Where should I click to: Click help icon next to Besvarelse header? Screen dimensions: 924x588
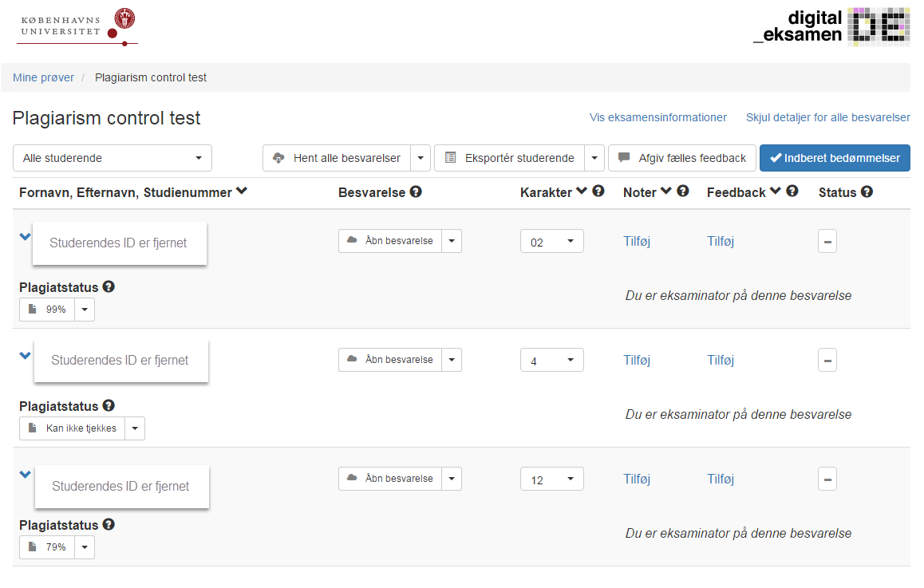(x=416, y=192)
